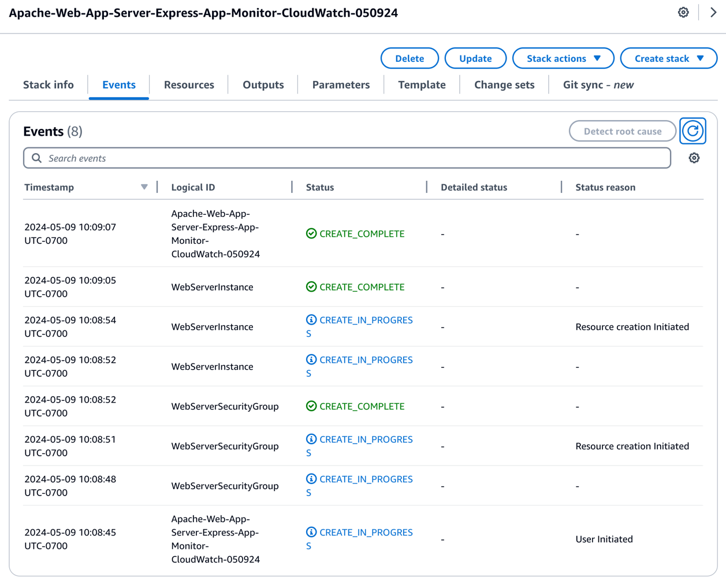Click the Status reason column header

[x=605, y=187]
